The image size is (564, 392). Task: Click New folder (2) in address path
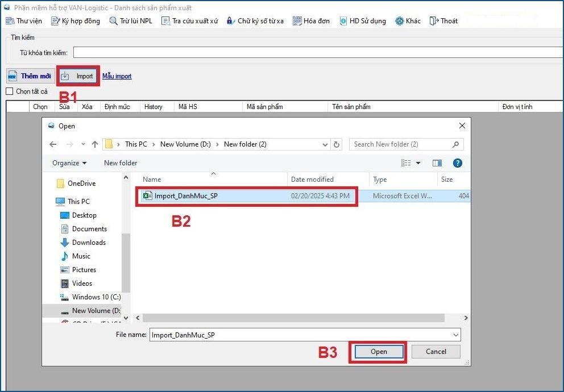245,144
